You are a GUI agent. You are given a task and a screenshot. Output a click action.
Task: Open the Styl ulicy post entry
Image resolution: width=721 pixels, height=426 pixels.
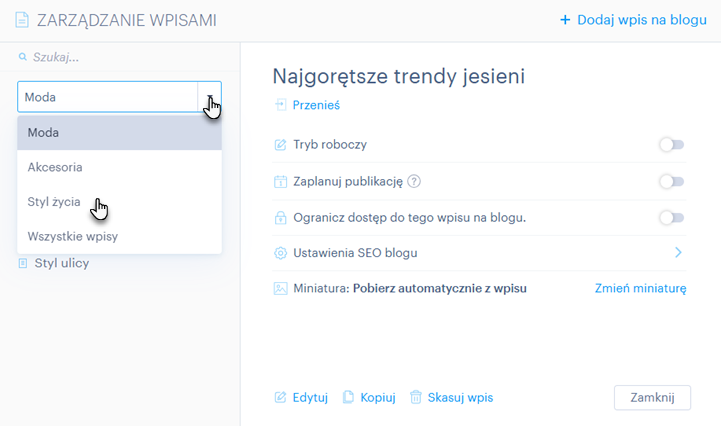point(62,263)
